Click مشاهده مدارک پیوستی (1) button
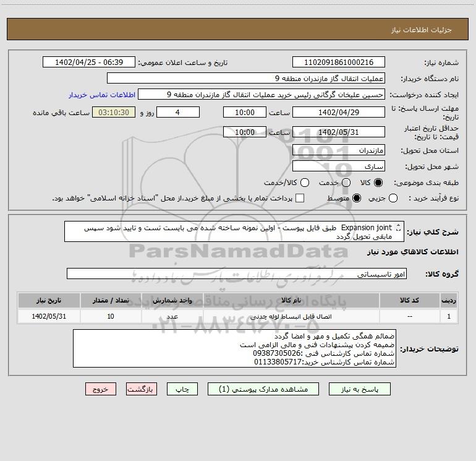The height and width of the screenshot is (461, 476). pos(263,389)
